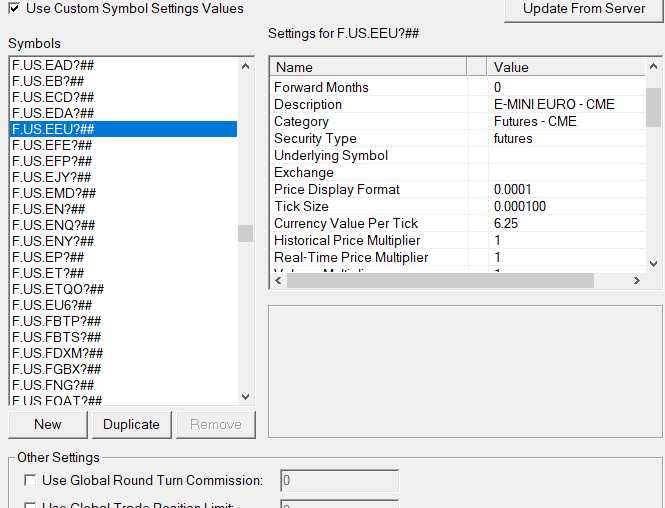Enable Use Global Round Turn Commission

(x=29, y=481)
